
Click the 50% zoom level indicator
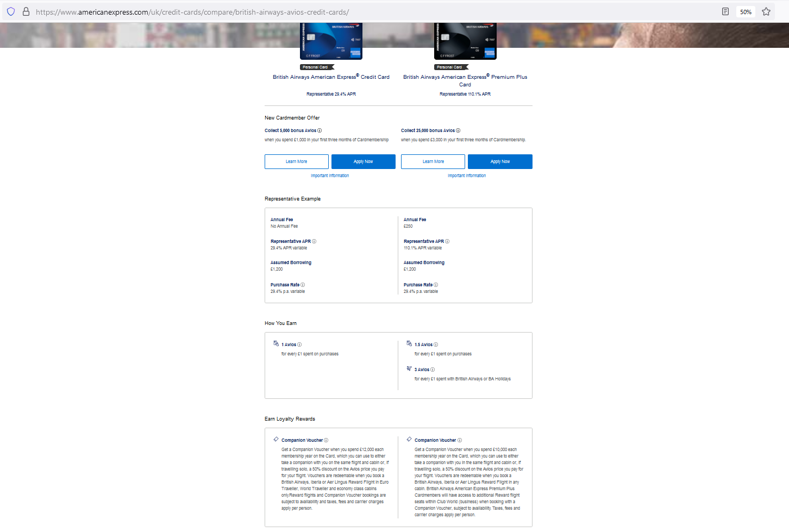pyautogui.click(x=746, y=11)
